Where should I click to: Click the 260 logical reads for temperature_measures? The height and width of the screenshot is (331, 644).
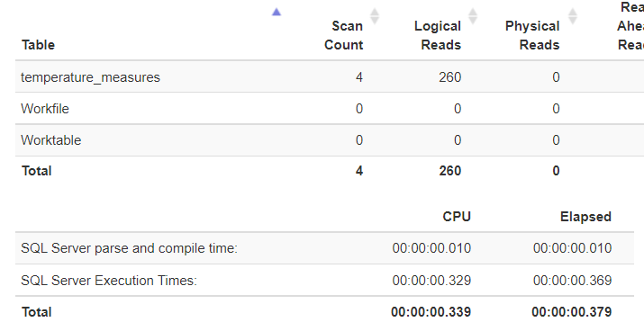coord(449,77)
